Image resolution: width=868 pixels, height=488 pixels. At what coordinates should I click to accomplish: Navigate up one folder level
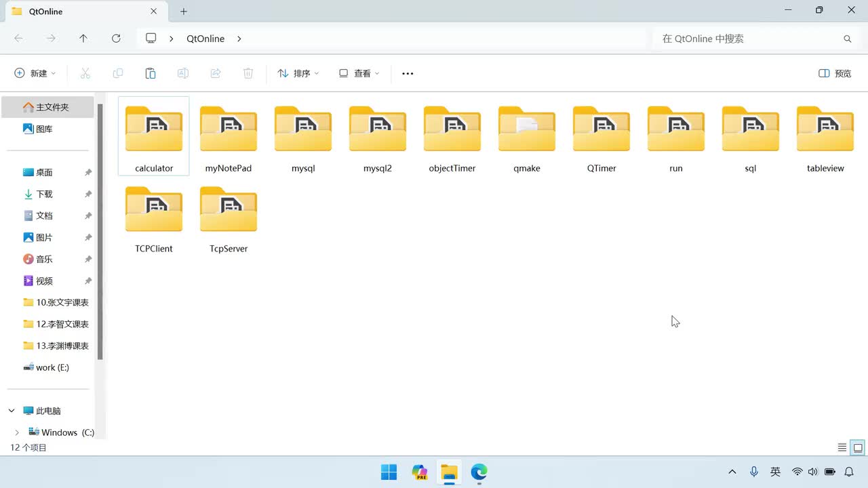[83, 39]
